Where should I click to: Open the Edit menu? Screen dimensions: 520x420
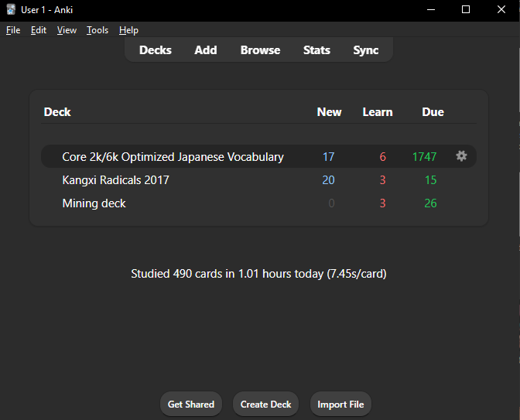tap(39, 30)
